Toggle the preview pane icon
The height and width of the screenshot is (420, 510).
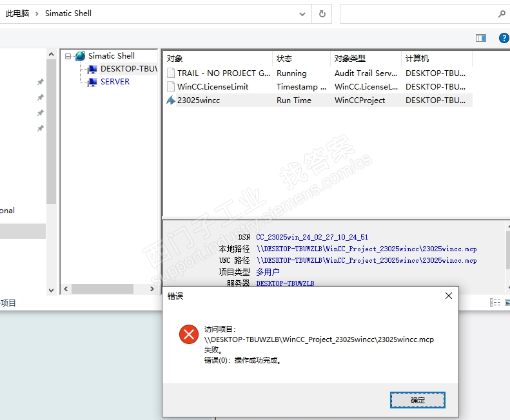coord(481,38)
